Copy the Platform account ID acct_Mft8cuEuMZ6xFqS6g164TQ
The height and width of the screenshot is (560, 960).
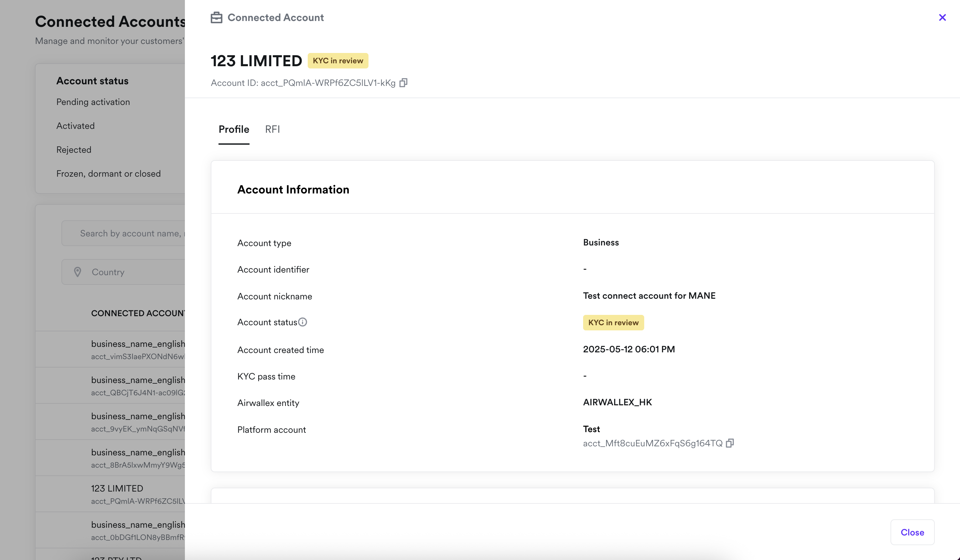pyautogui.click(x=730, y=443)
